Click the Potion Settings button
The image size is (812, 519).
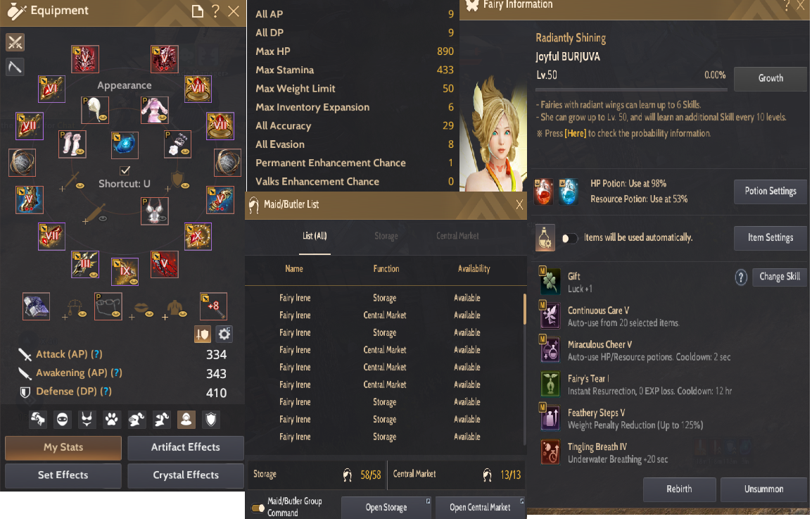770,192
